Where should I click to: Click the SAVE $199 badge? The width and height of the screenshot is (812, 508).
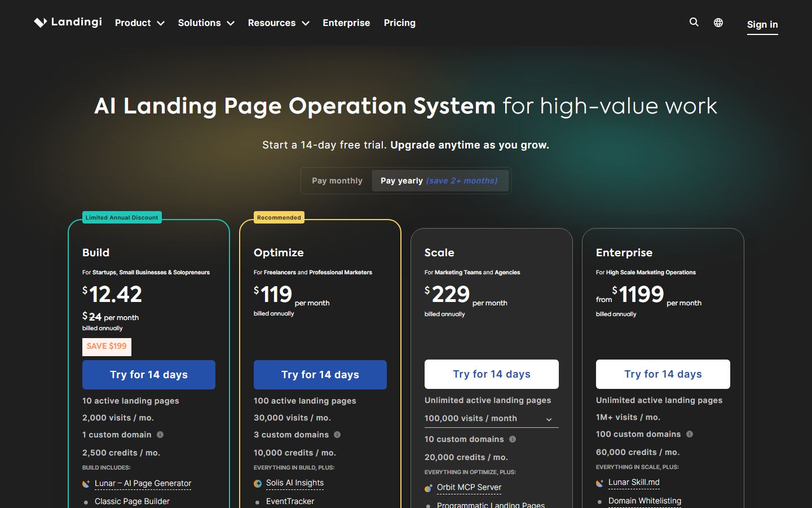coord(107,347)
